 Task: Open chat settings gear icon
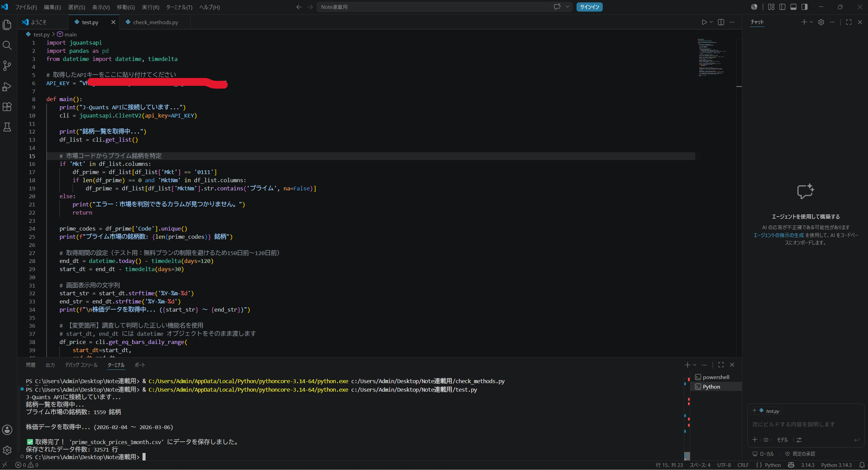(x=821, y=22)
